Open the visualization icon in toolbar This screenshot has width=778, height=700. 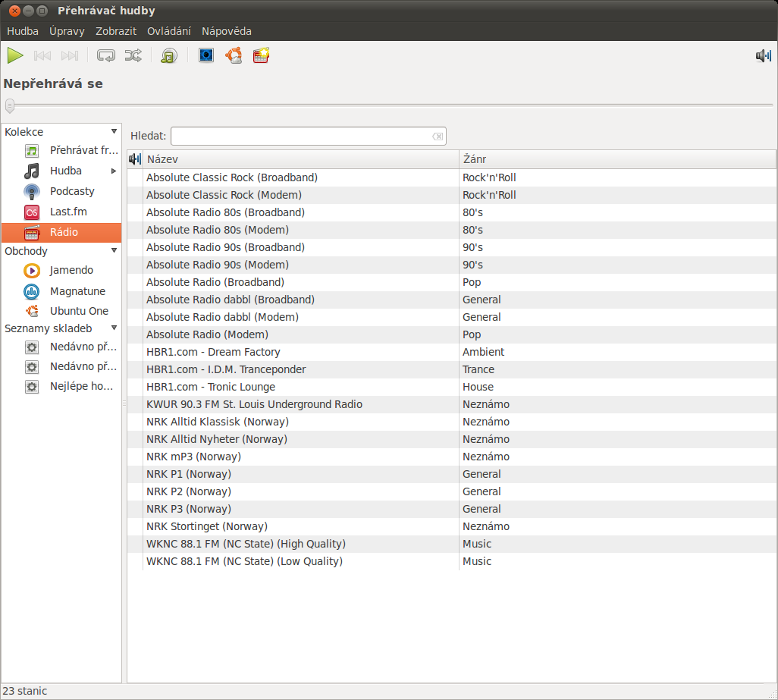[x=206, y=55]
